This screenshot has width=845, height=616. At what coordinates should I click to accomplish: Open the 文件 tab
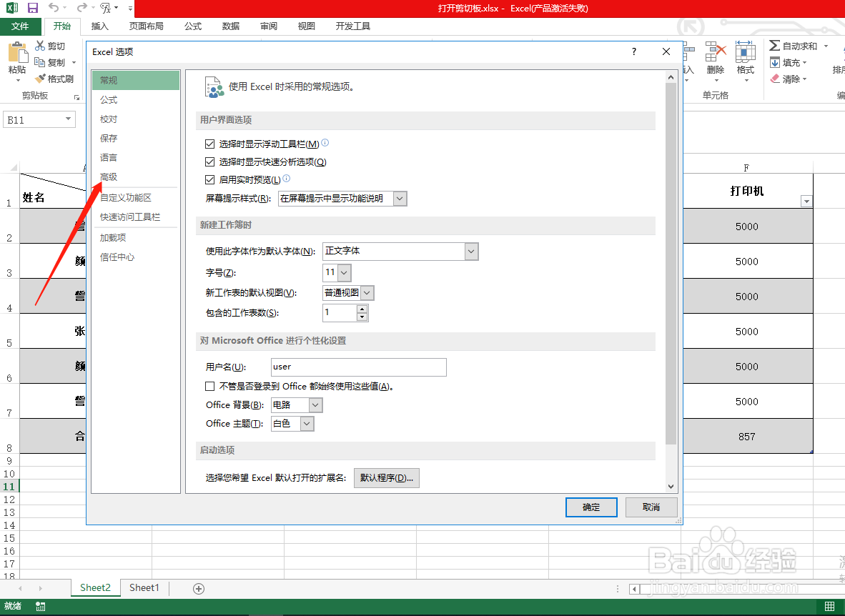pyautogui.click(x=20, y=26)
